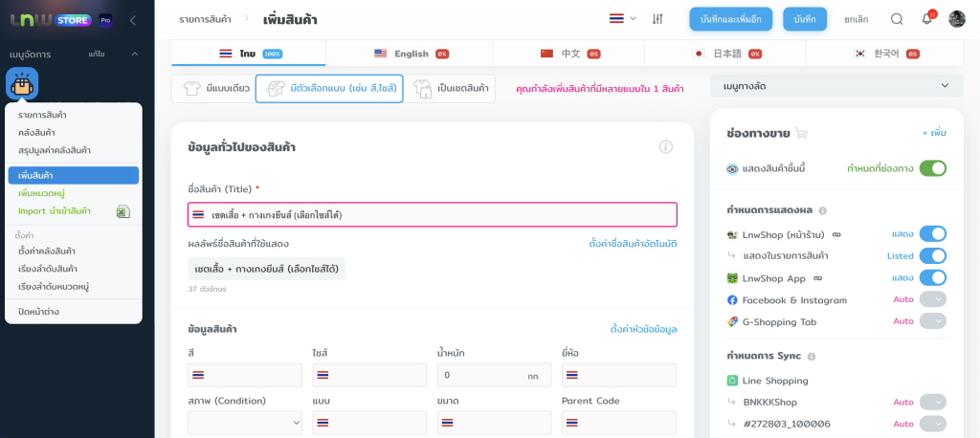Click the ชื่อสินค้า (Title) input field
Image resolution: width=980 pixels, height=438 pixels.
point(432,214)
